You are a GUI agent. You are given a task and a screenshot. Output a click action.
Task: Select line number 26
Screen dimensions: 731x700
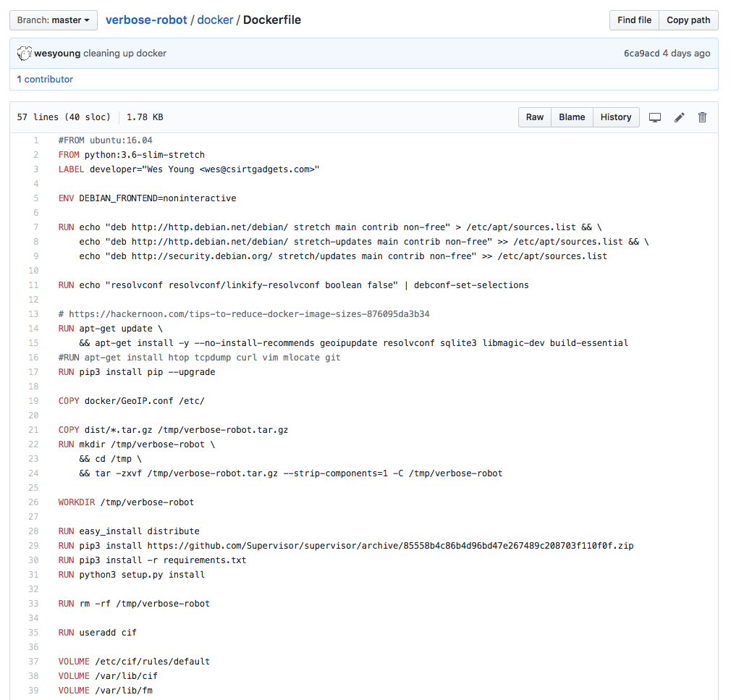click(x=33, y=502)
